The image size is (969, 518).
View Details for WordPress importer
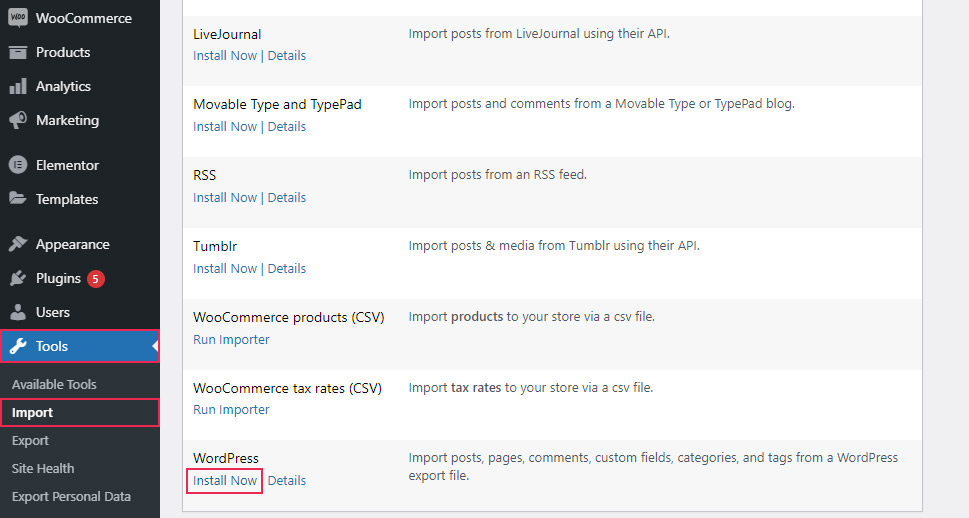click(287, 481)
